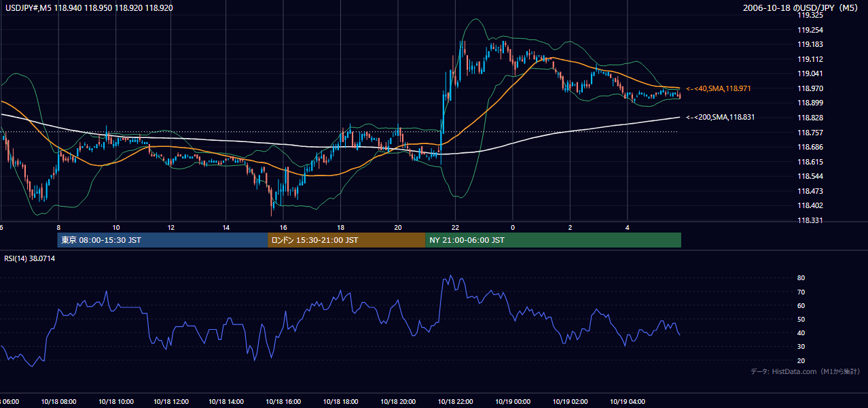Image resolution: width=868 pixels, height=408 pixels.
Task: Click the 119.325 price axis label
Action: click(810, 15)
